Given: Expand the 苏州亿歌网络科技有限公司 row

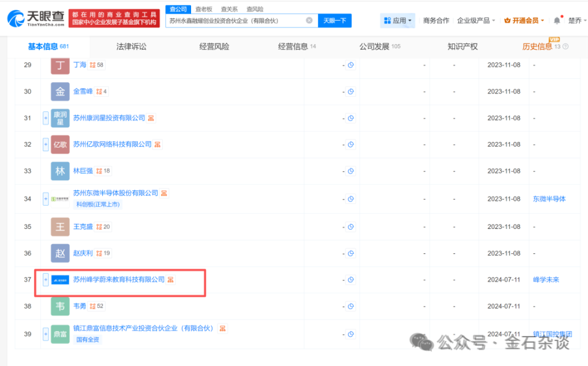Looking at the screenshot, I should [x=46, y=144].
